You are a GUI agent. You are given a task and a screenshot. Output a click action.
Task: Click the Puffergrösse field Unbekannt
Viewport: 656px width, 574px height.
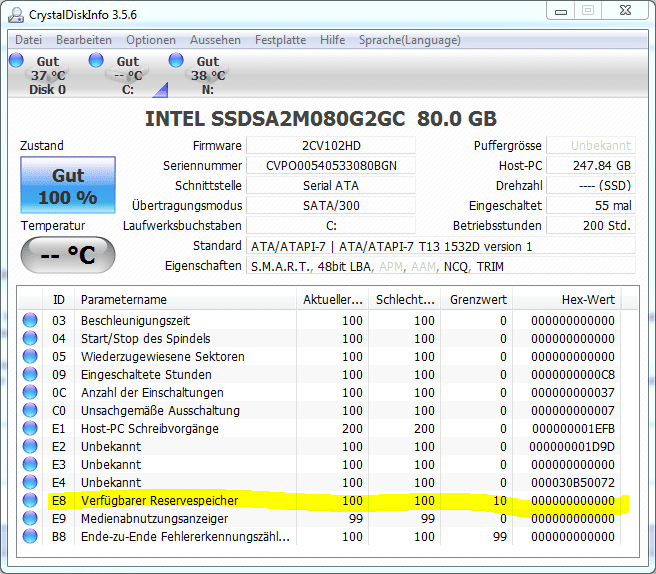[591, 146]
